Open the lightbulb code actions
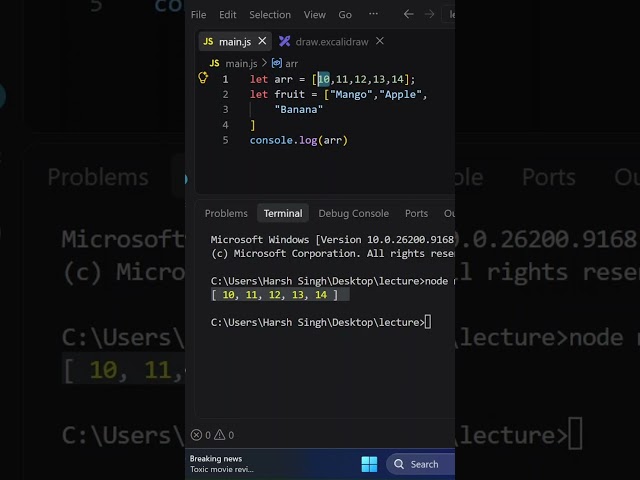Viewport: 640px width, 480px height. [x=203, y=77]
